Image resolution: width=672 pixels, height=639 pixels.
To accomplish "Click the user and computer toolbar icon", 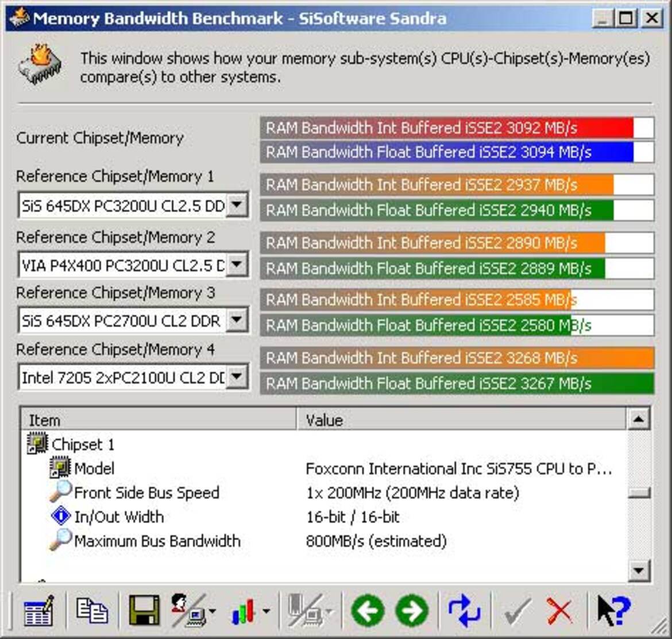I will coord(188,610).
